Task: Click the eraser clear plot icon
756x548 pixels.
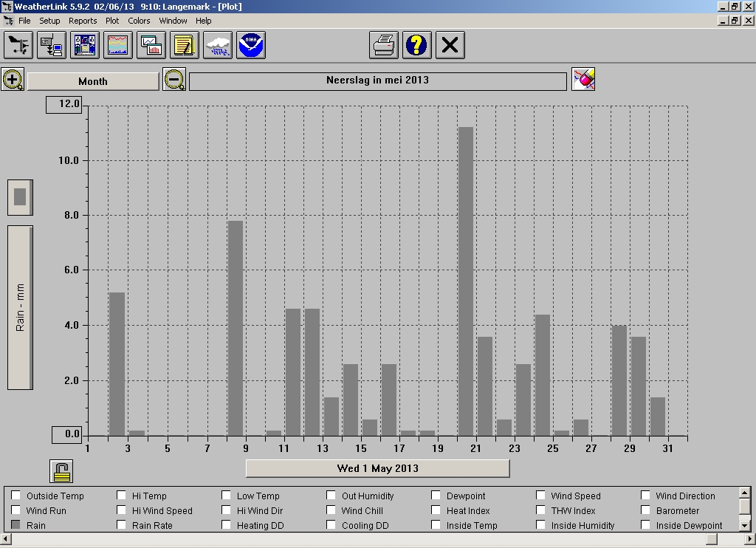Action: (583, 79)
